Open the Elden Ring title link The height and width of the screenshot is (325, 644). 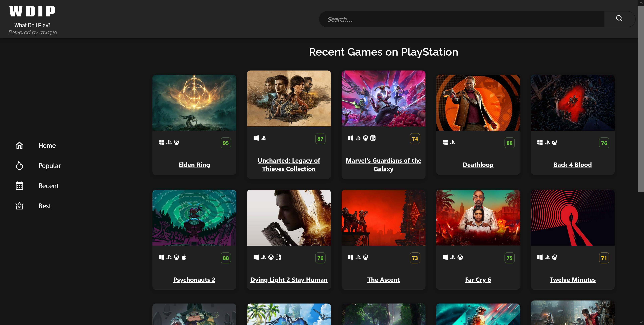(x=194, y=165)
